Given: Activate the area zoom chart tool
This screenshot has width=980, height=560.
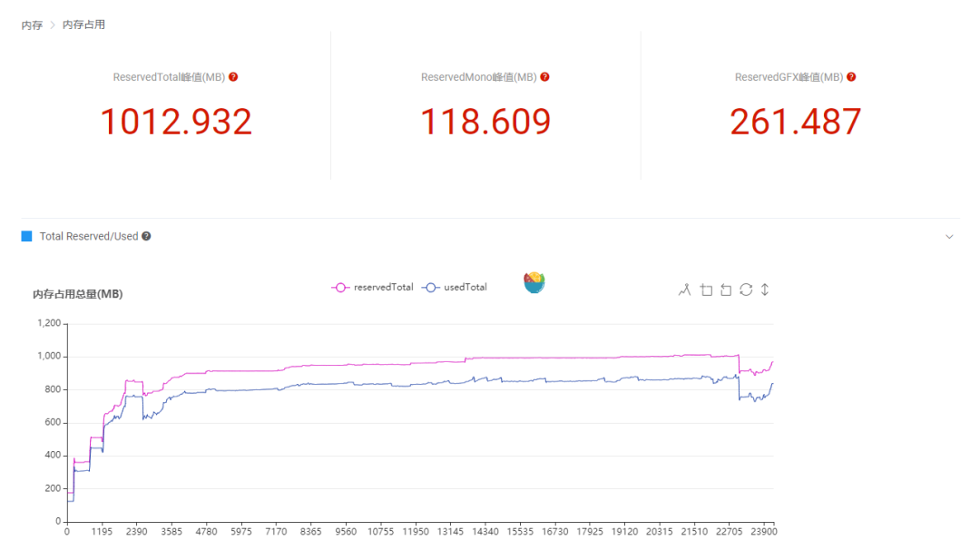Looking at the screenshot, I should tap(706, 290).
